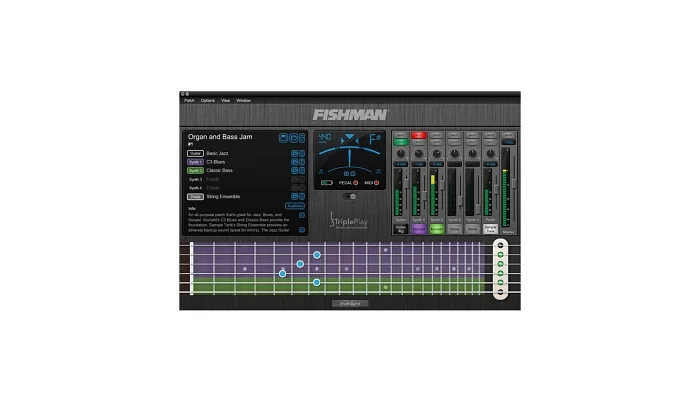Click the pan knob on the Guitar channel

[x=401, y=154]
